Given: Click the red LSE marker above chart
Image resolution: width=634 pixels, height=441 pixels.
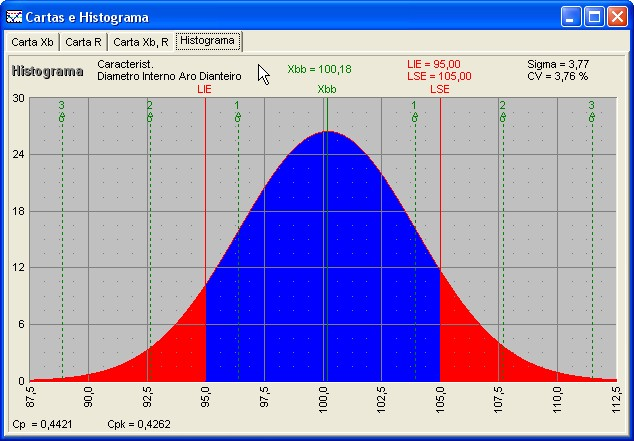Looking at the screenshot, I should pos(440,89).
